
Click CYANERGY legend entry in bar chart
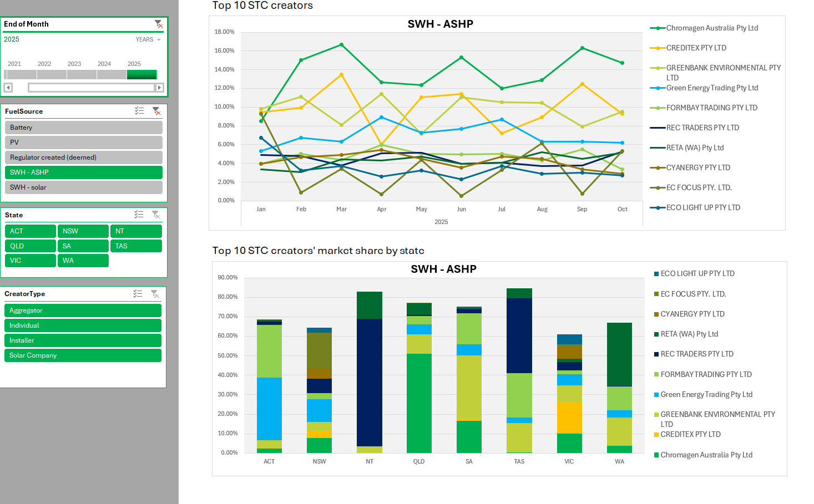coord(690,314)
